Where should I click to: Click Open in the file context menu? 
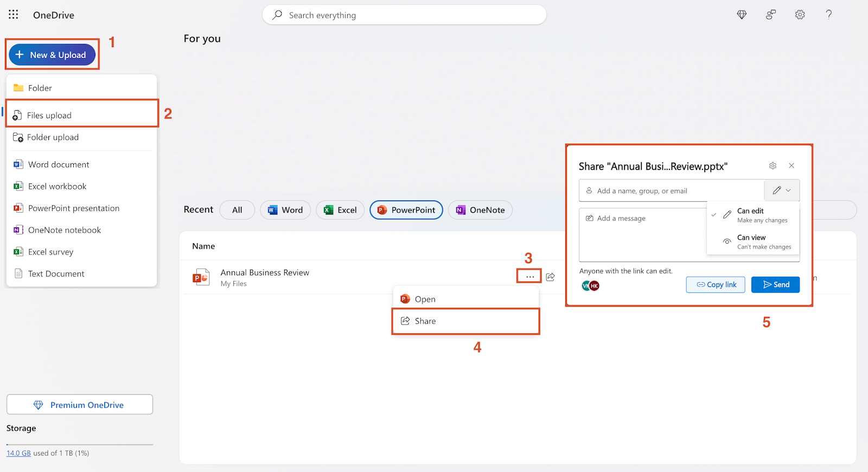[465, 299]
